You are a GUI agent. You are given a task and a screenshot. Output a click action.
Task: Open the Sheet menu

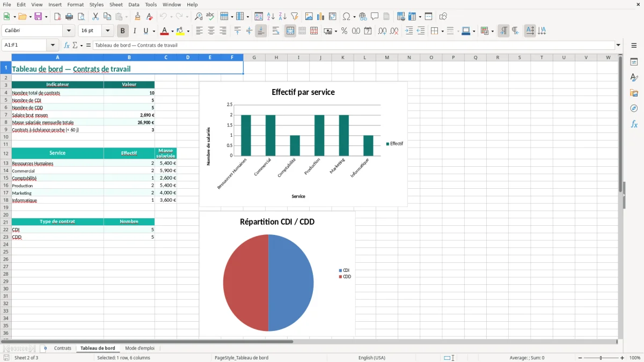116,4
